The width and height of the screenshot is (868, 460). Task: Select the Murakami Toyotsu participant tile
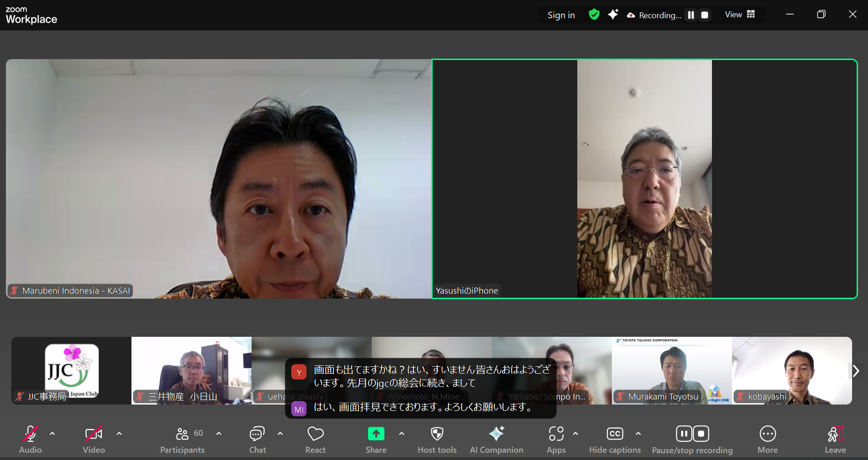[x=672, y=370]
